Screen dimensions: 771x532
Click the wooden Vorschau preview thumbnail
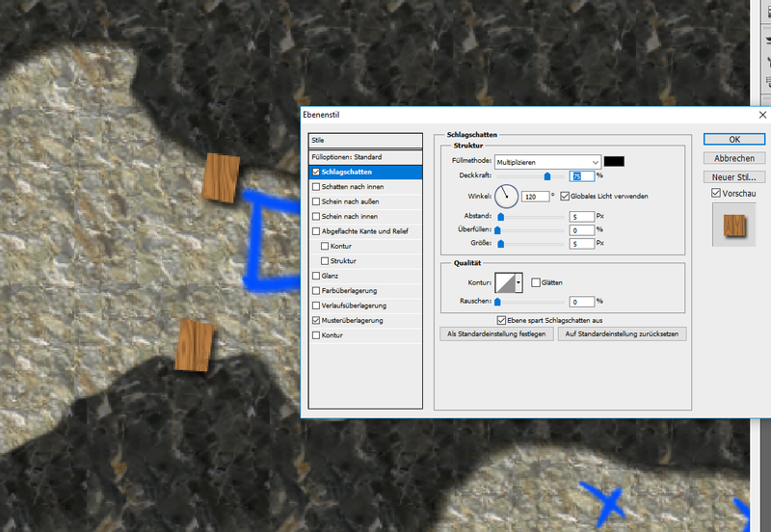pos(735,226)
